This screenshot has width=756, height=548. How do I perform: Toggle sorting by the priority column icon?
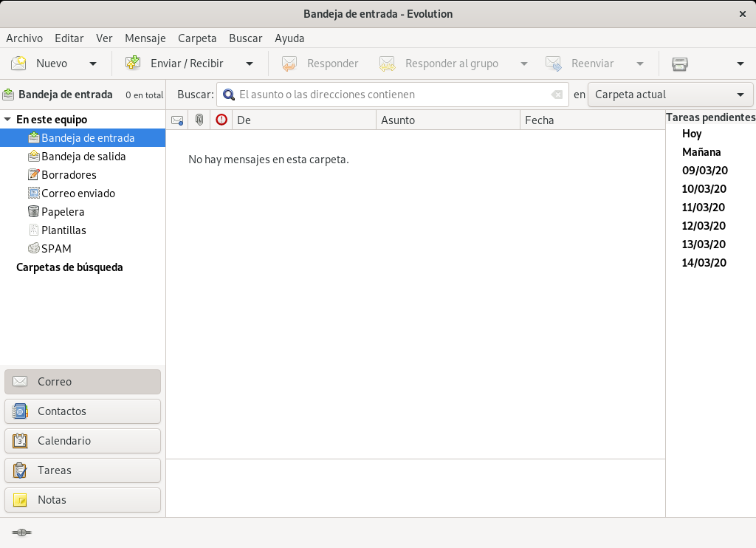tap(221, 120)
